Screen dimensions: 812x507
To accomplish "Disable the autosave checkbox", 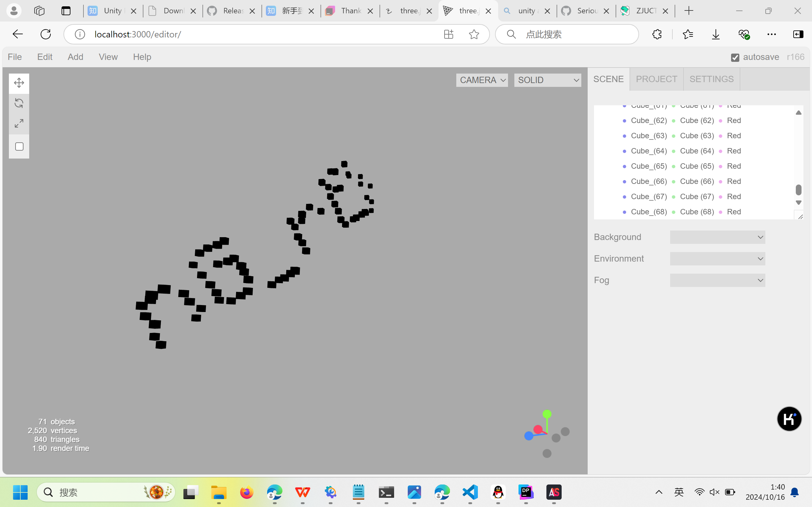I will [x=735, y=58].
